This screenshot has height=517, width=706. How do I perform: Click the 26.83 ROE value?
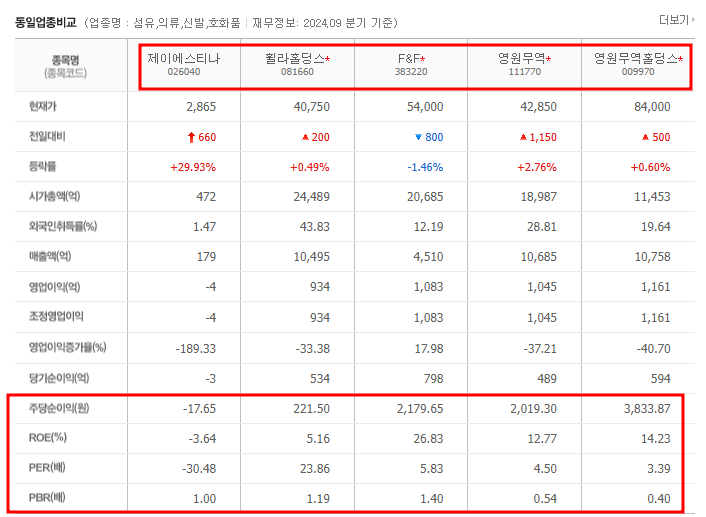coord(429,438)
